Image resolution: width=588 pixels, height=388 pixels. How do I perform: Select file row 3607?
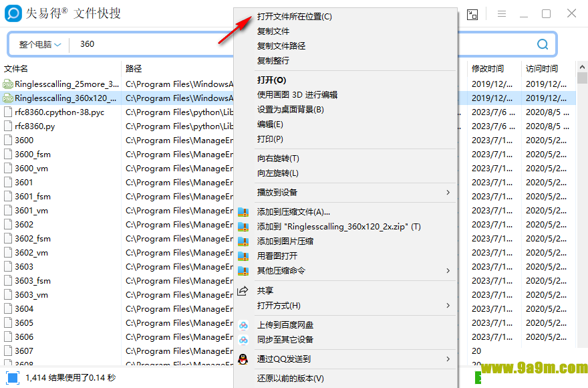[288, 351]
